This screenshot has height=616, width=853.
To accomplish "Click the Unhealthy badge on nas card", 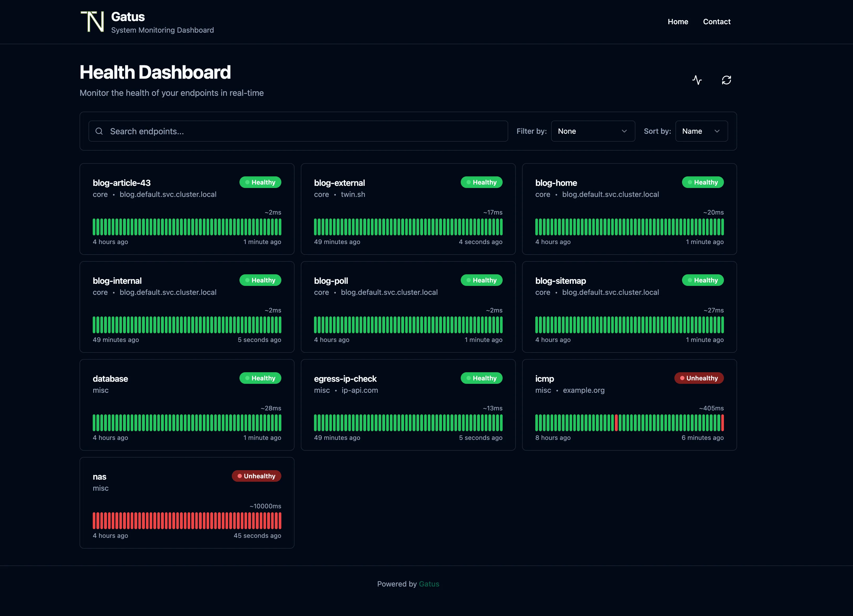I will pyautogui.click(x=256, y=476).
